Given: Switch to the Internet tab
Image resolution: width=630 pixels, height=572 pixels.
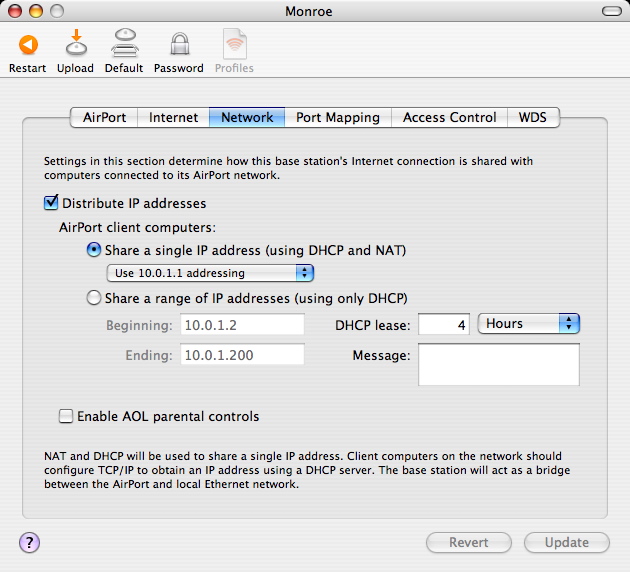Looking at the screenshot, I should tap(173, 117).
